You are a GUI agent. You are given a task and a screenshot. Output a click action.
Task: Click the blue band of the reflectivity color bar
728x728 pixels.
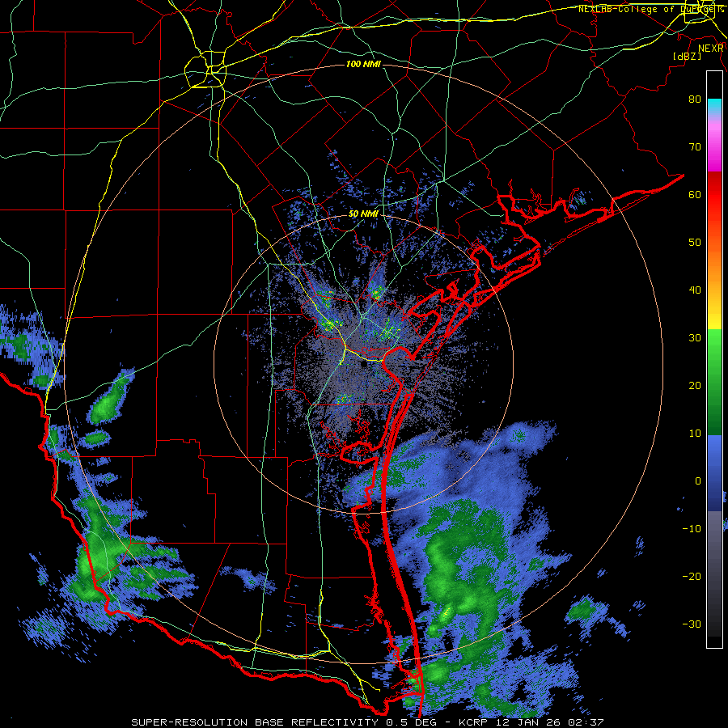(x=714, y=473)
